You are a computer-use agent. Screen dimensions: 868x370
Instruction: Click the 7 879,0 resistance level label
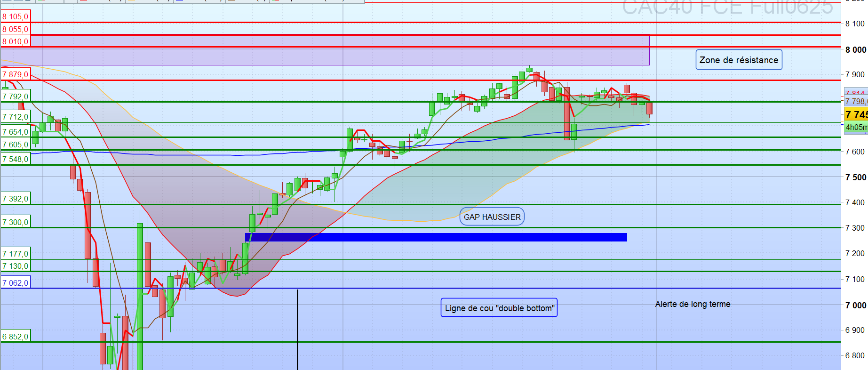pyautogui.click(x=16, y=74)
